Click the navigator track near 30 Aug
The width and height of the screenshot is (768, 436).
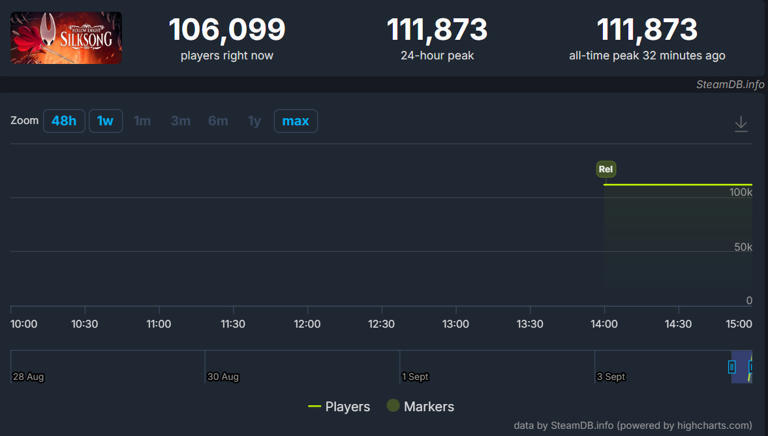point(223,366)
